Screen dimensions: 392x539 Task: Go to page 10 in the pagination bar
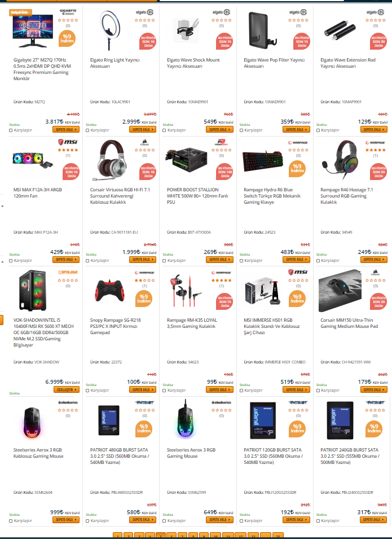tap(215, 536)
